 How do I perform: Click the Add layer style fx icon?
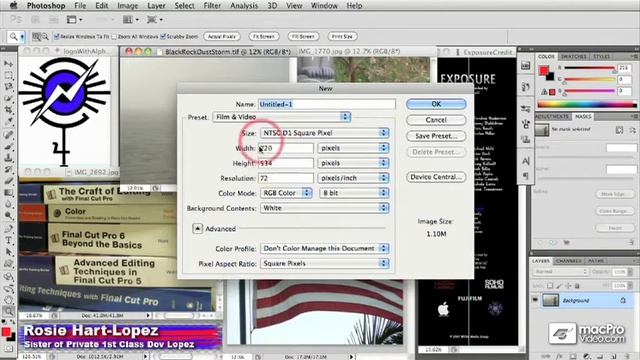pos(560,356)
